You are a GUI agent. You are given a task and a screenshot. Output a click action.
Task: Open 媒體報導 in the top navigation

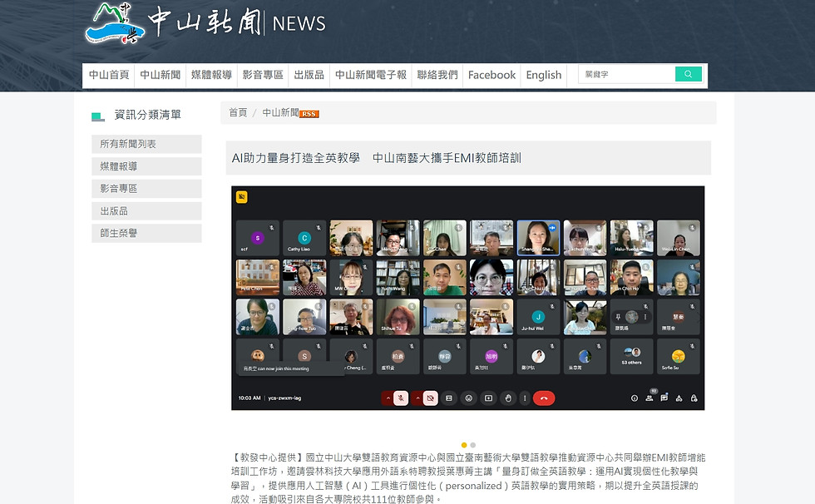point(211,75)
